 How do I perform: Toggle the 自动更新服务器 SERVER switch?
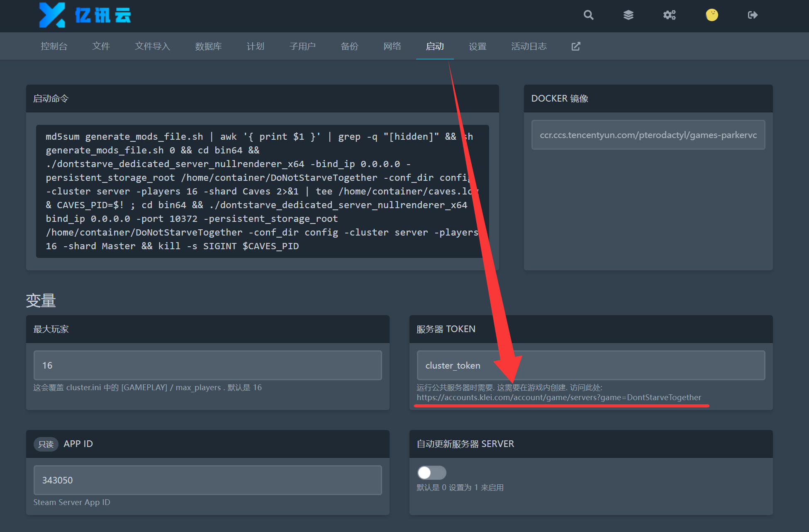tap(431, 472)
